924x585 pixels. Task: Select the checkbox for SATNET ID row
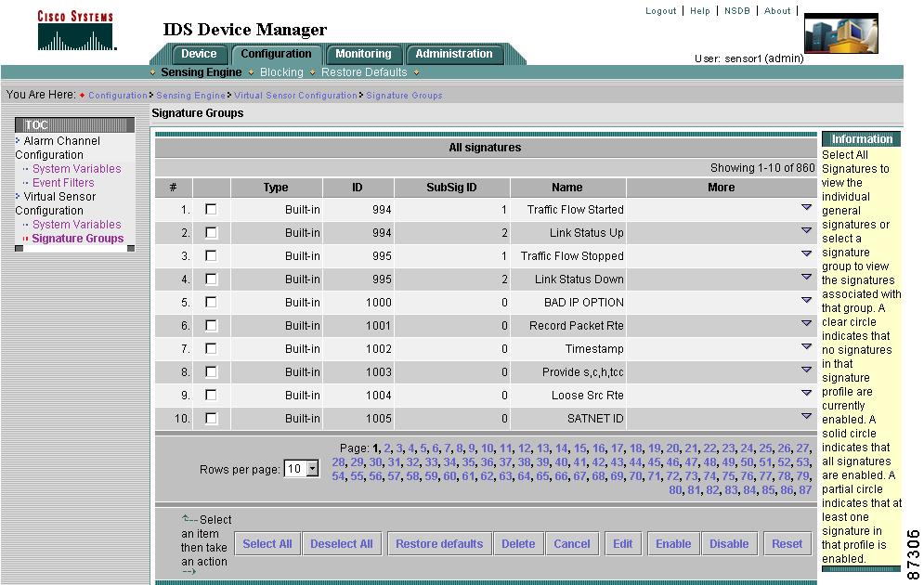click(x=211, y=419)
